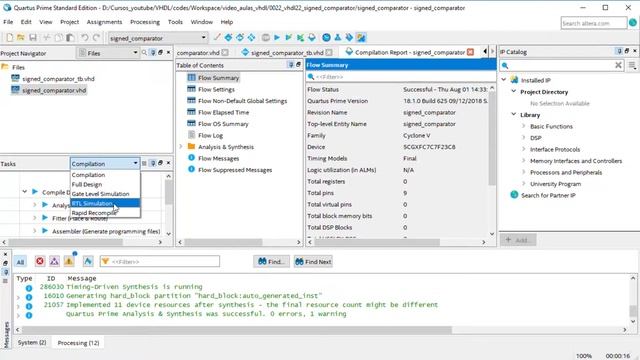Click the Flow Summary vertical scrollbar

click(x=492, y=139)
